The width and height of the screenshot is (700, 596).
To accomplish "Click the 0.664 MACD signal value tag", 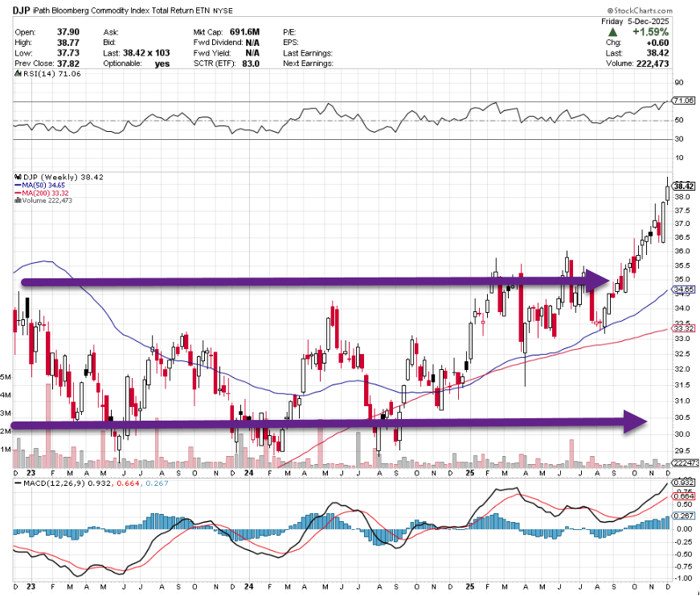I will [684, 496].
